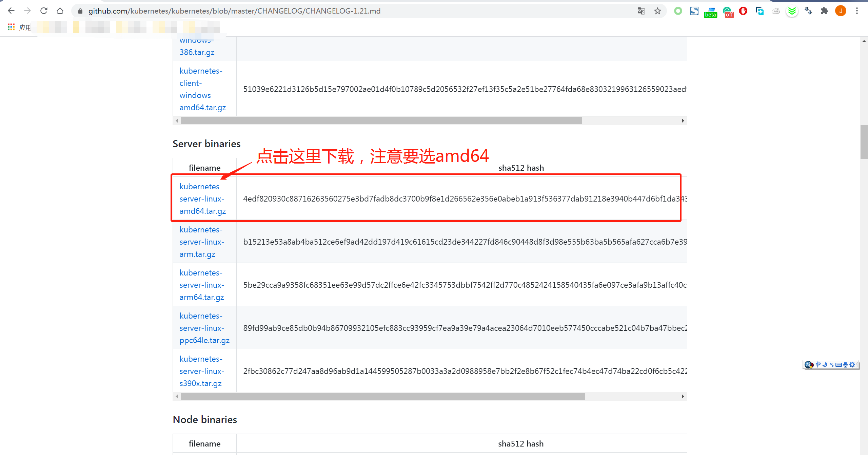Screen dimensions: 868x455
Task: Click kubernetes-server-linux-s390x.tar.gz link
Action: pyautogui.click(x=201, y=371)
